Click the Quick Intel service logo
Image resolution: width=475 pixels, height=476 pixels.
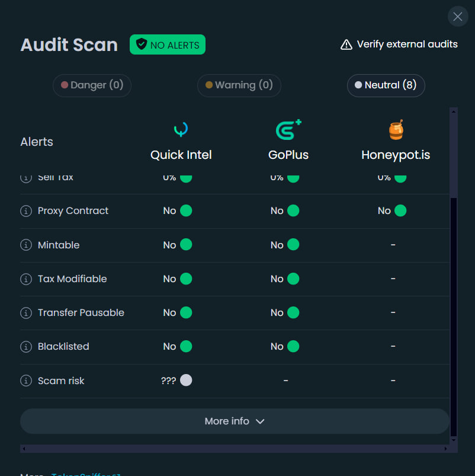pyautogui.click(x=181, y=129)
